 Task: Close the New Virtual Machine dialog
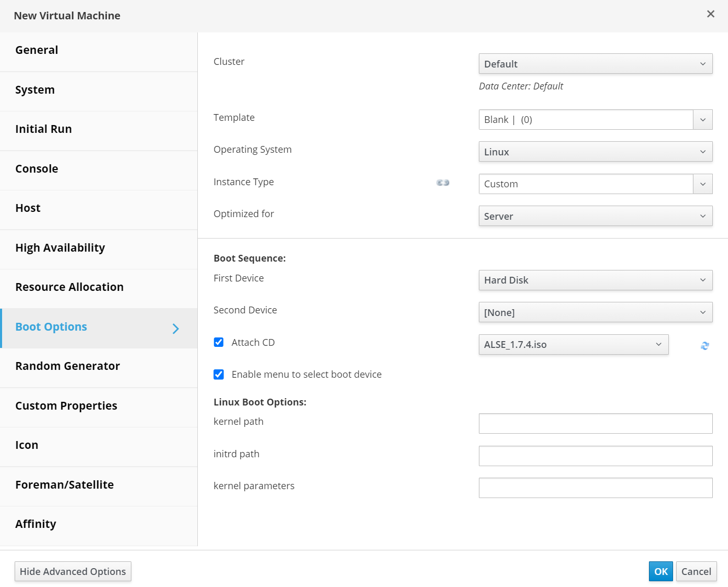(710, 14)
